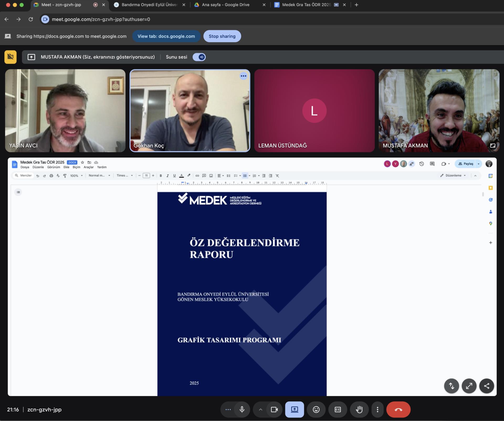
Task: Click the red leave call button
Action: (x=398, y=409)
